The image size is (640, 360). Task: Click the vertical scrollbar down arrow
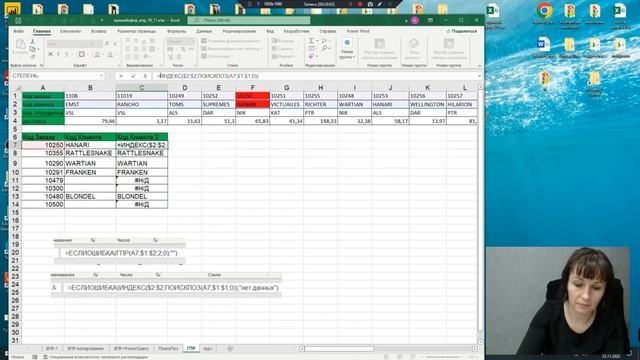pyautogui.click(x=480, y=342)
